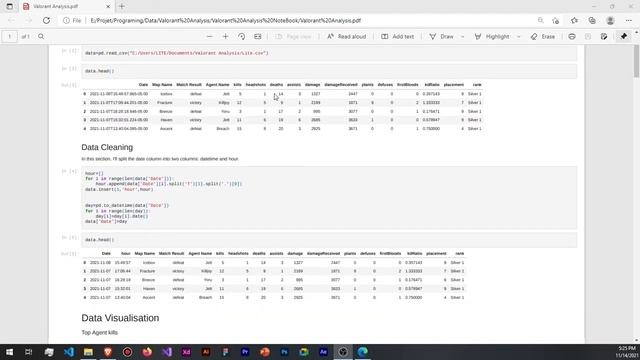Click the Edge tab actions menu icon
Screen dimensions: 640x360
point(9,7)
